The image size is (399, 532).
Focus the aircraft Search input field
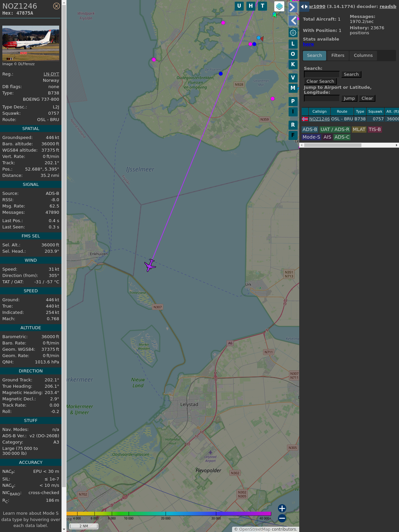coord(322,74)
